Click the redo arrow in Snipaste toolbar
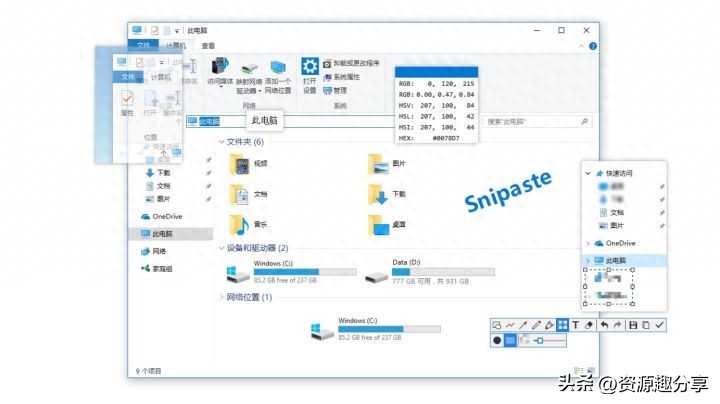The image size is (720, 404). click(x=618, y=325)
